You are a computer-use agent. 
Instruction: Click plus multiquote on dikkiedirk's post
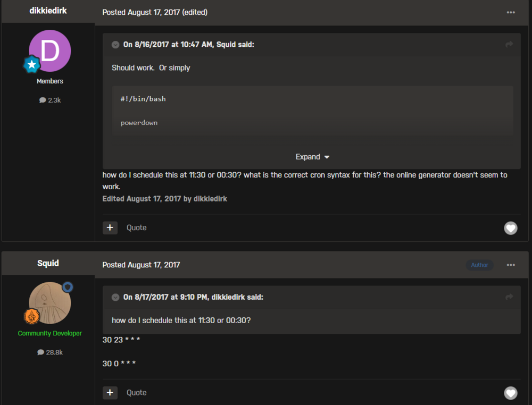click(110, 228)
